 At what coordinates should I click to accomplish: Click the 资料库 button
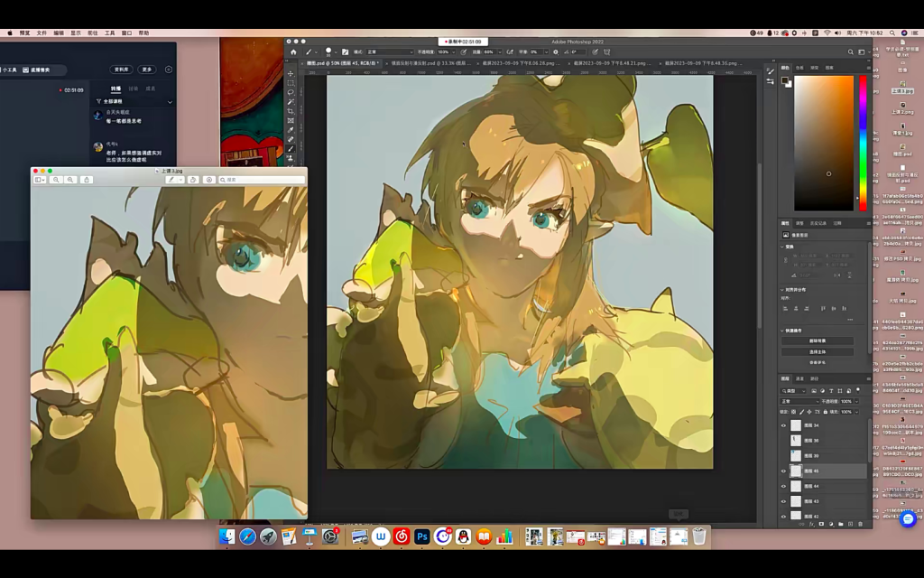[122, 70]
